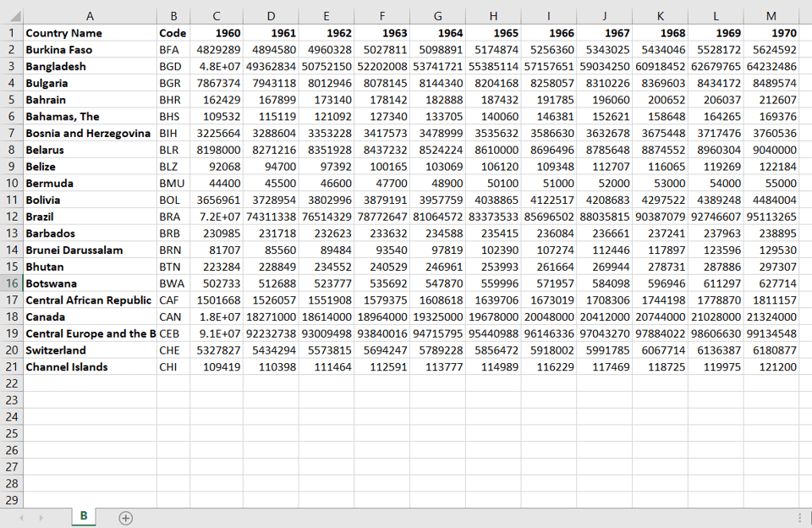Click Bhutan 1962 value 234552

coord(326,267)
